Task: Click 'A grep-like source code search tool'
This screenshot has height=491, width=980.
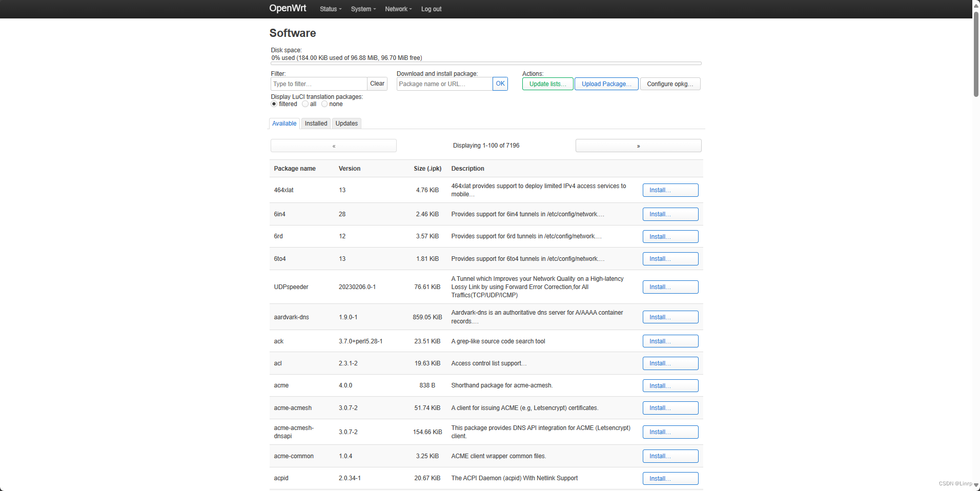Action: point(498,341)
